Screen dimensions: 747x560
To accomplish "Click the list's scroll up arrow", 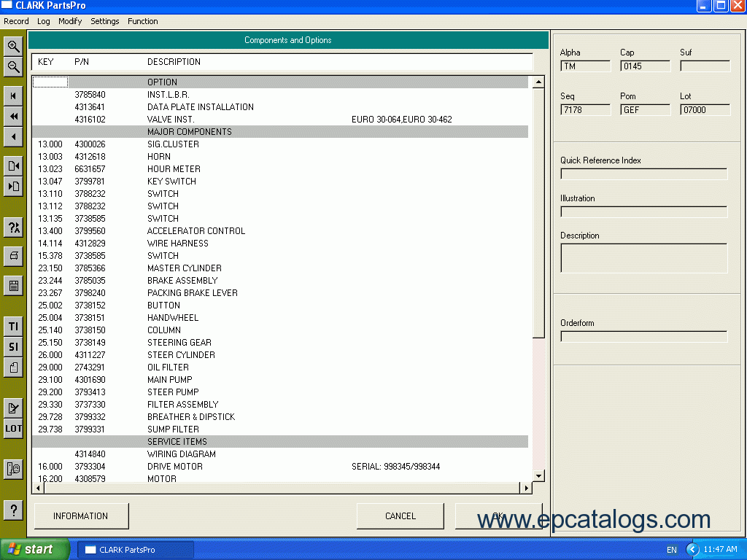I will point(538,82).
